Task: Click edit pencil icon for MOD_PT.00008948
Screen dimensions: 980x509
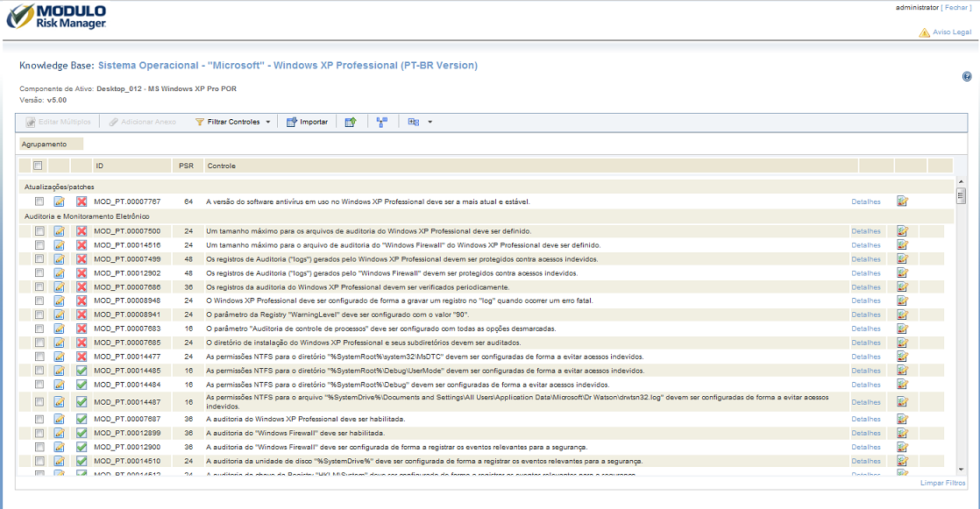Action: click(60, 300)
